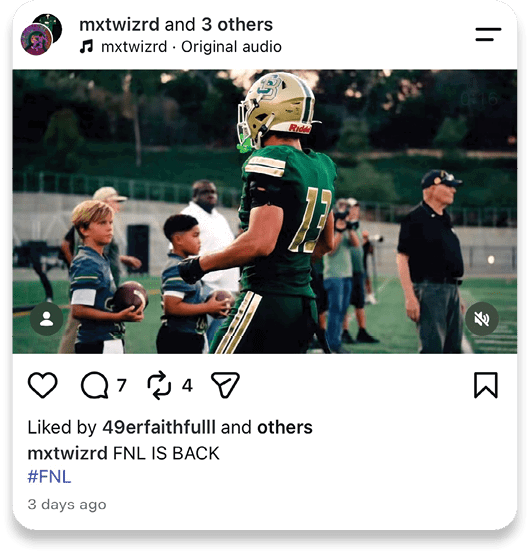530x554 pixels.
Task: Save the post with the bookmark icon
Action: [486, 385]
